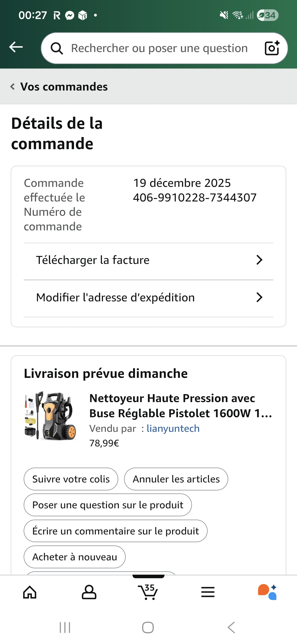Viewport: 297px width, 644px height.
Task: Open hamburger menu icon
Action: point(208,592)
